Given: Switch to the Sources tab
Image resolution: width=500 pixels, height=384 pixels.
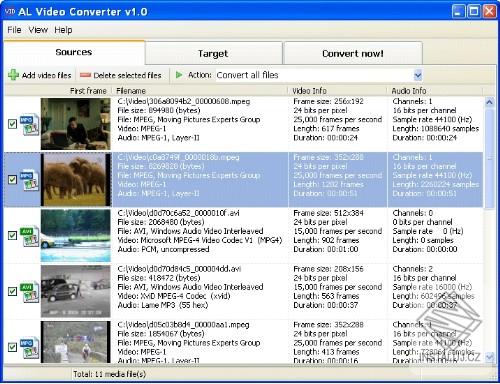Looking at the screenshot, I should (x=74, y=52).
